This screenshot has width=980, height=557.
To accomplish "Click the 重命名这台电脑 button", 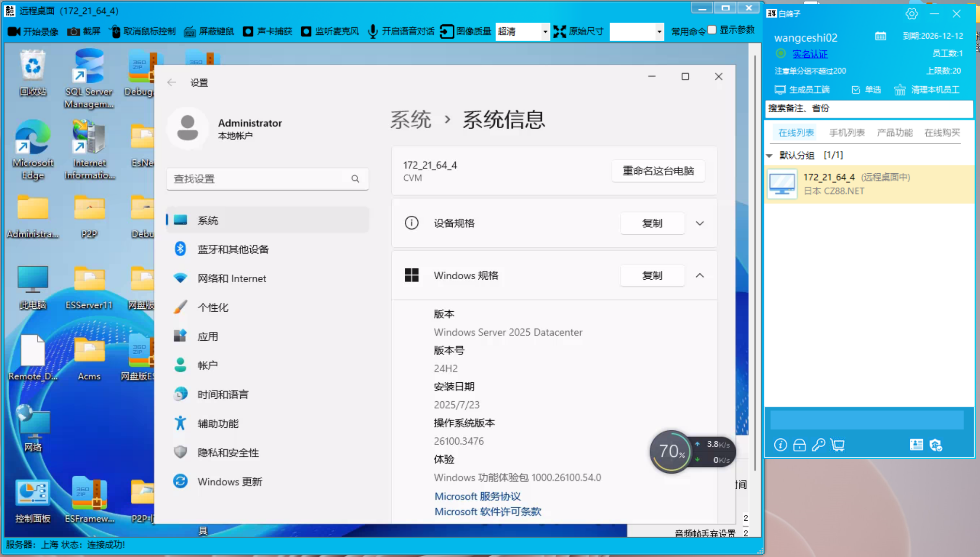I will pos(658,171).
